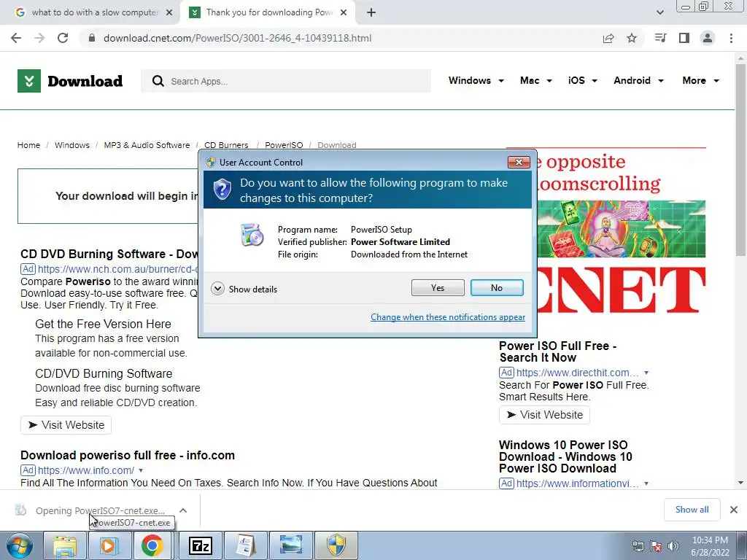
Task: Open Windows Explorer from the taskbar
Action: [x=65, y=545]
